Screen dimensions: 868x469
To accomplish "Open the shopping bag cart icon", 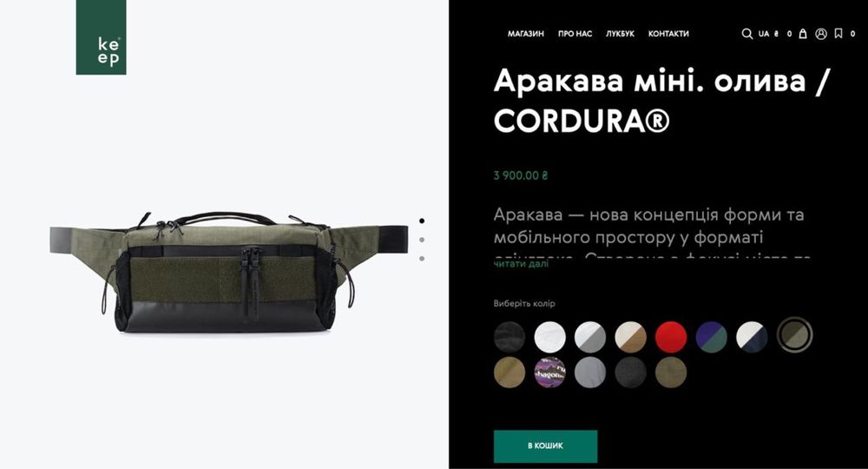I will (803, 34).
